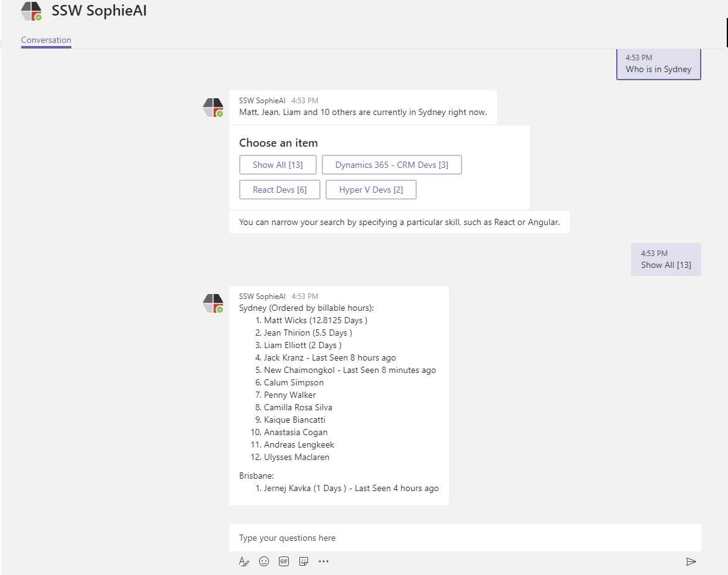728x575 pixels.
Task: Select Dynamics 365 - CRM Devs [3]
Action: click(x=391, y=165)
